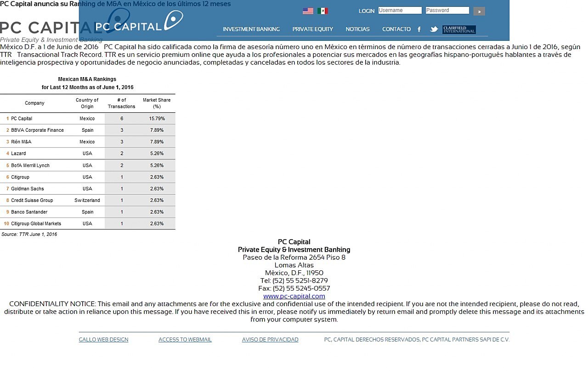
Task: Click the Goldman Sachs row
Action: 88,189
